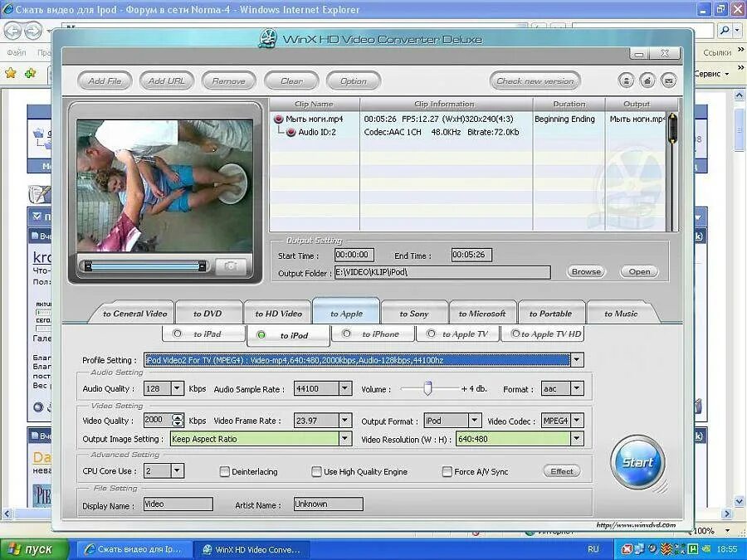Click the preview playback progress slider
Screen dimensions: 747x560
pos(144,266)
